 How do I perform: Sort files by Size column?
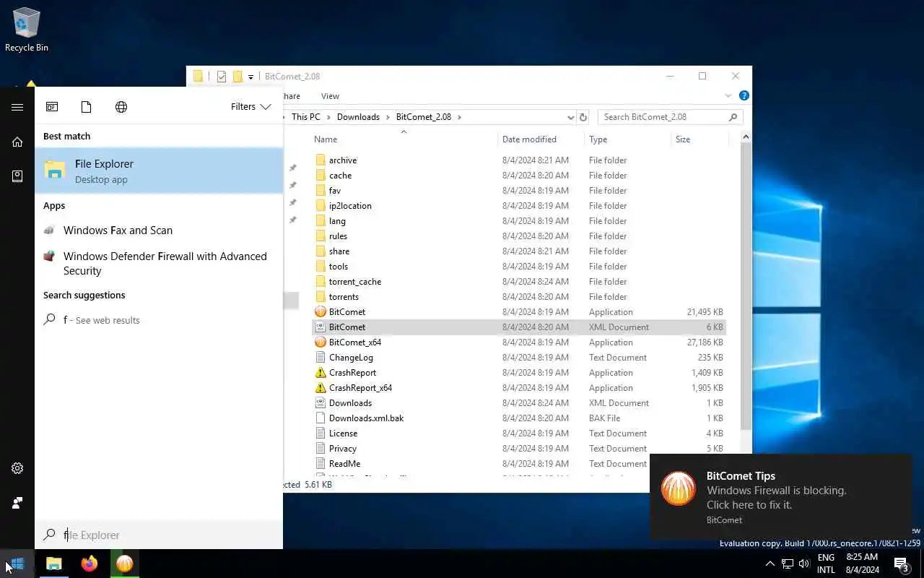point(699,139)
